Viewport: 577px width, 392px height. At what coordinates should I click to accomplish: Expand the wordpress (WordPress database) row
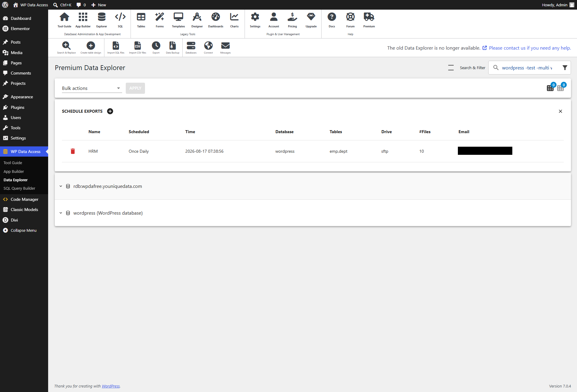pos(61,213)
